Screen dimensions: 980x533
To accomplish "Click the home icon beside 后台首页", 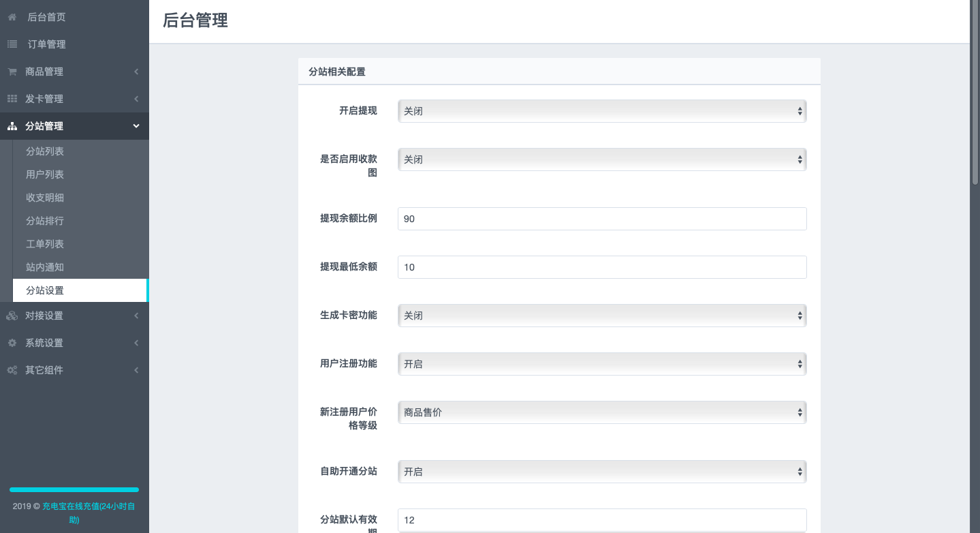I will pos(12,17).
